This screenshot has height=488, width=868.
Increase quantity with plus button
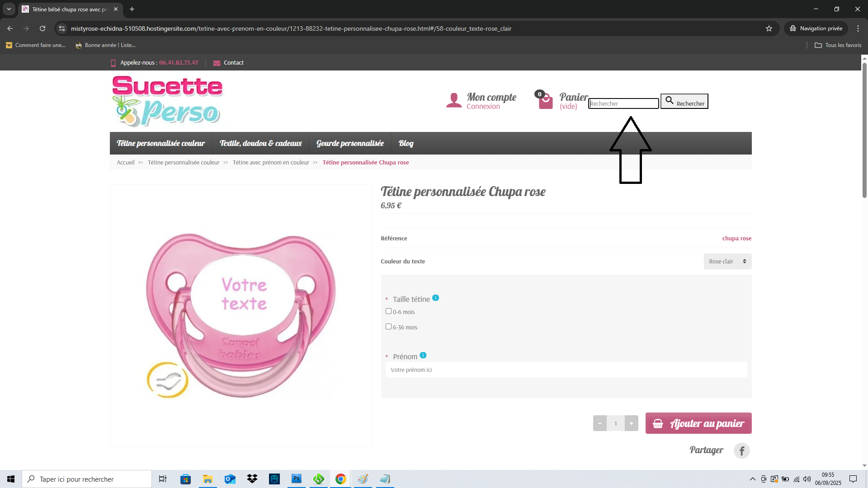[x=631, y=423]
